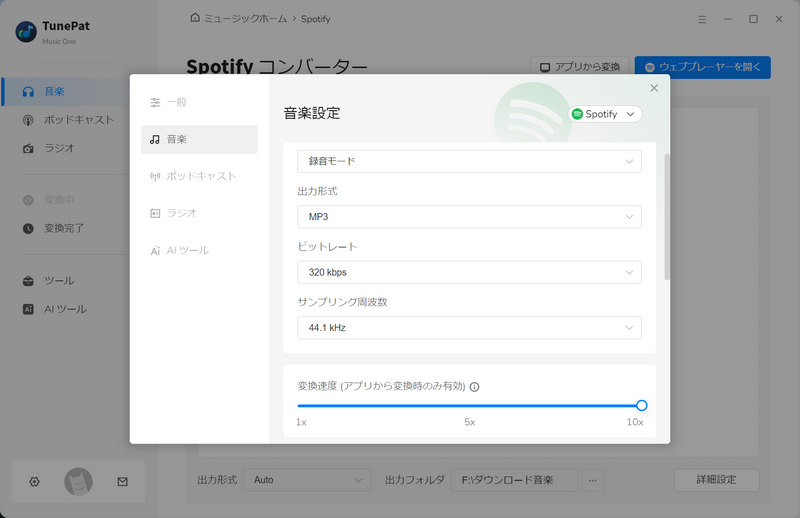The width and height of the screenshot is (800, 518).
Task: Click the home icon in the breadcrumb
Action: pyautogui.click(x=195, y=18)
